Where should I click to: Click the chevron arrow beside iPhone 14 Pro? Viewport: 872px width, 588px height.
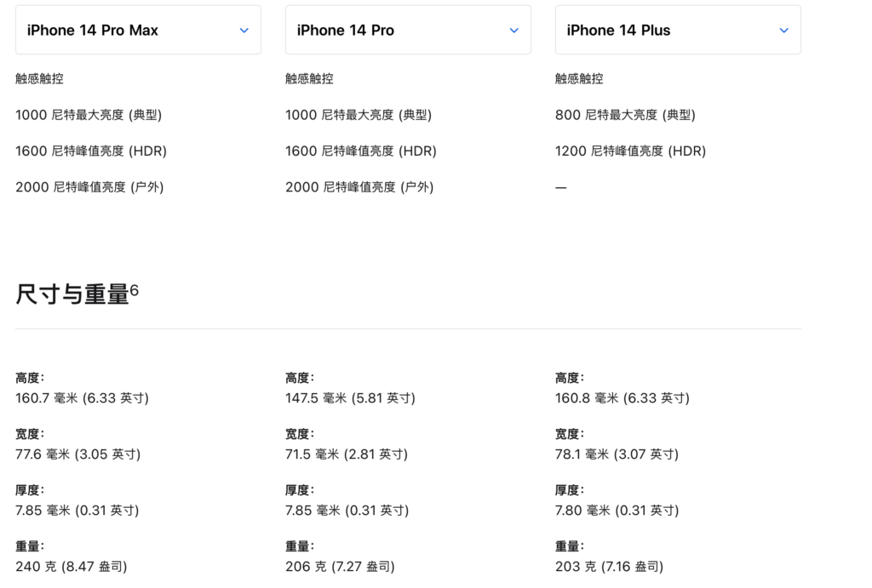pos(514,31)
